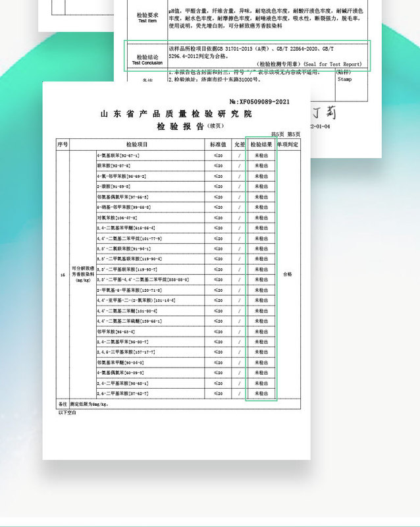Select the 邻甲苯胺 [95-53-4] cell

point(150,332)
